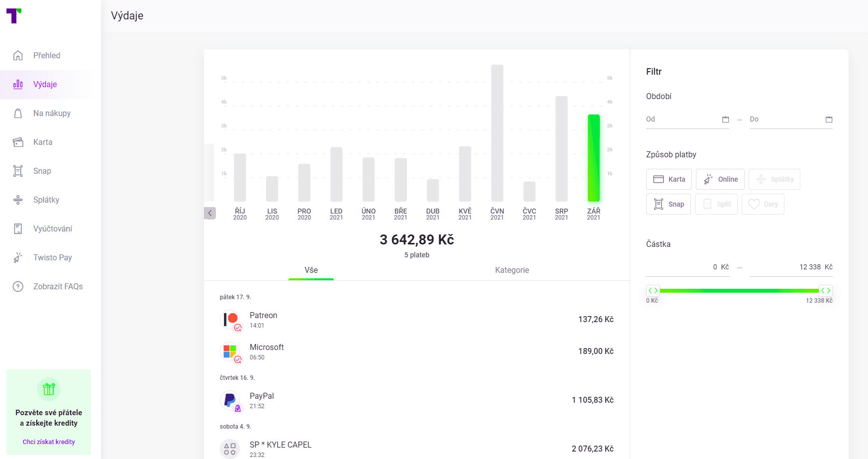Click the Patreon merchant logo
The width and height of the screenshot is (868, 459).
click(x=230, y=320)
